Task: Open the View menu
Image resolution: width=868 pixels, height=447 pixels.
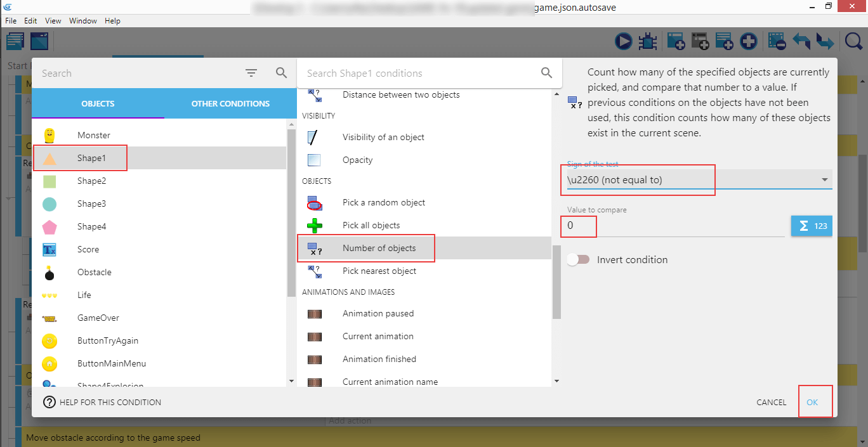Action: [x=53, y=21]
